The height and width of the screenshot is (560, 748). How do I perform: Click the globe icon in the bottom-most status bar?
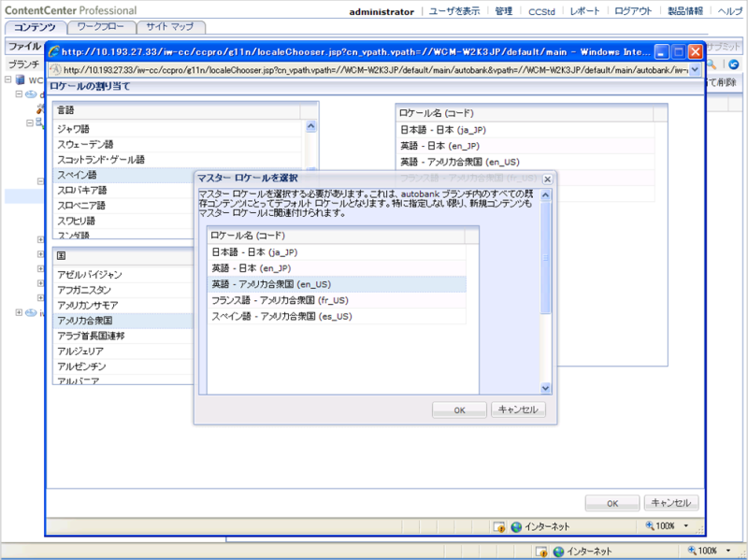coord(558,551)
